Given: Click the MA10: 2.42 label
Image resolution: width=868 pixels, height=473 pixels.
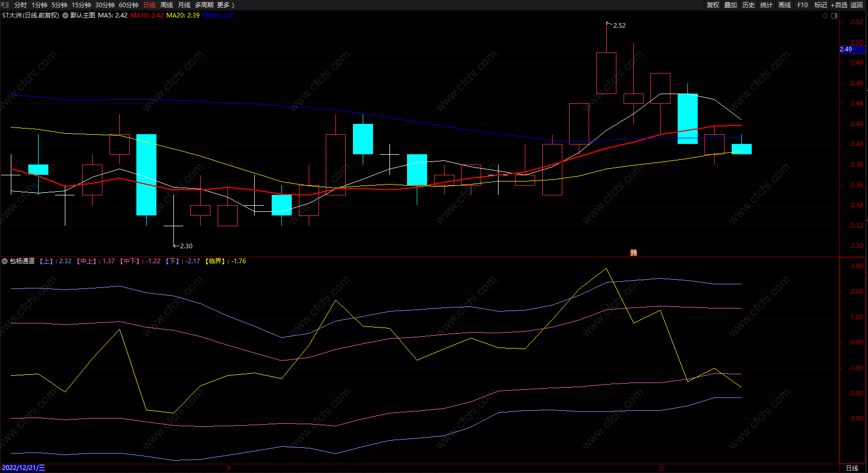Looking at the screenshot, I should [x=147, y=15].
